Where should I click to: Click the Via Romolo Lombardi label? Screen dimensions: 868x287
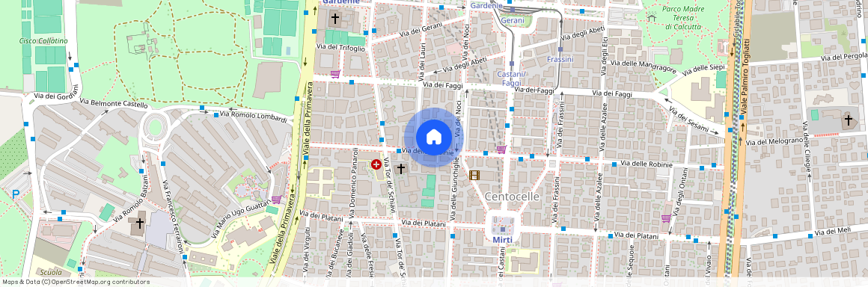click(254, 117)
